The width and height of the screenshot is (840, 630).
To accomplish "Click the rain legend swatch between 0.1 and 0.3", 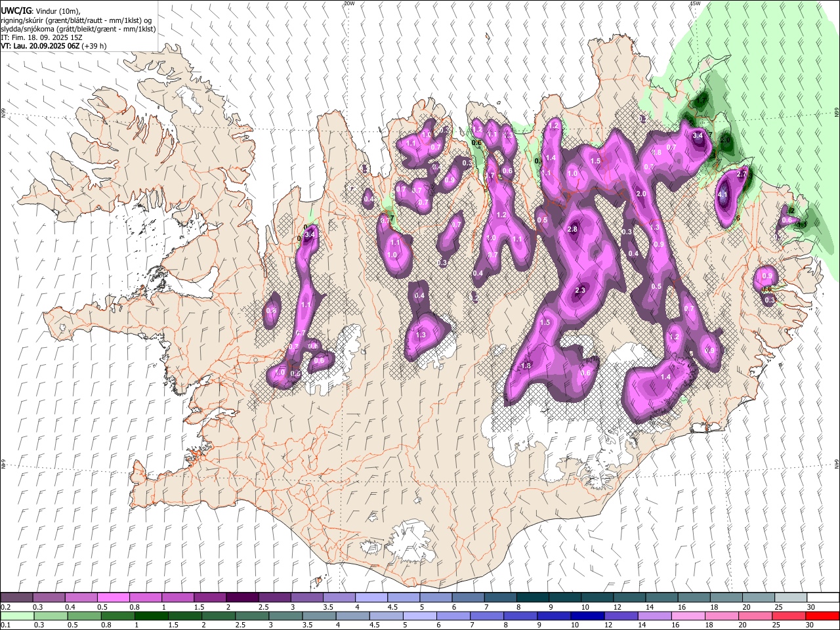I will pos(17,616).
